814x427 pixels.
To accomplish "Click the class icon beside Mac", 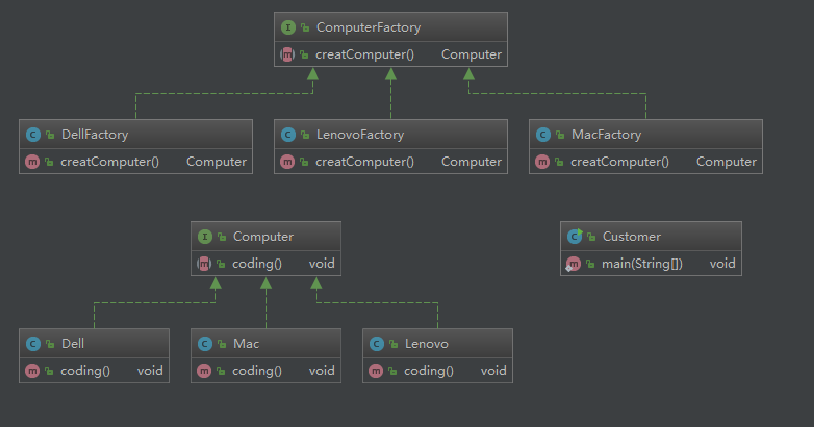I will 205,344.
